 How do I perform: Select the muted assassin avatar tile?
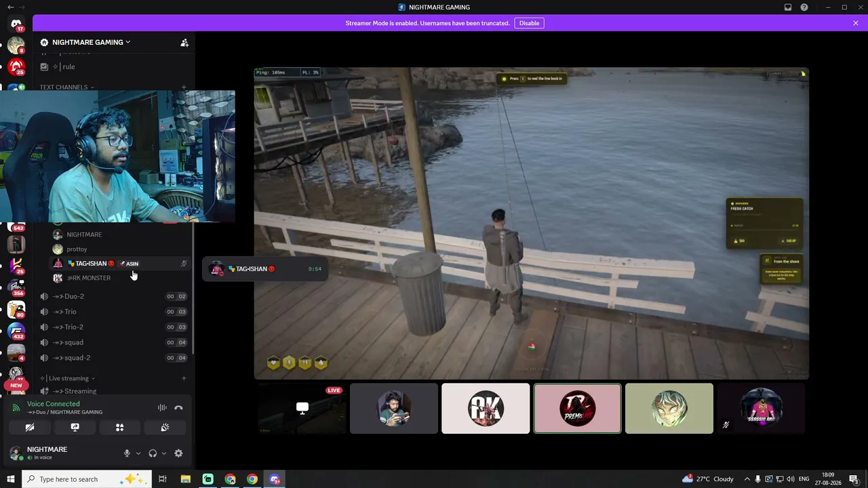761,408
